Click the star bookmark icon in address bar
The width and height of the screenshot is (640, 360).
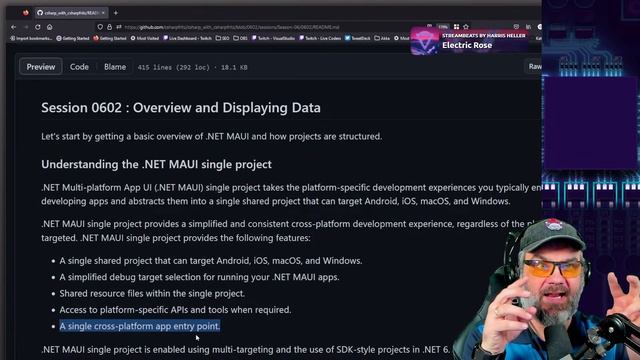tap(466, 27)
